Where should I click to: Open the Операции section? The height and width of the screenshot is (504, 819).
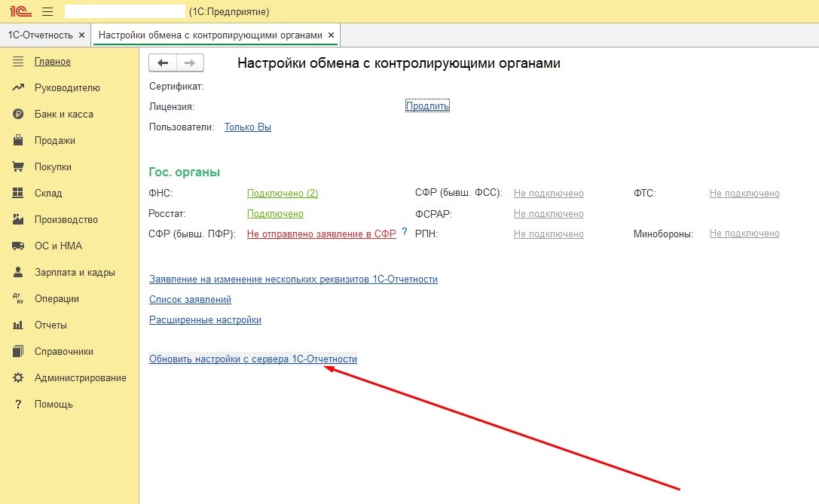[57, 299]
